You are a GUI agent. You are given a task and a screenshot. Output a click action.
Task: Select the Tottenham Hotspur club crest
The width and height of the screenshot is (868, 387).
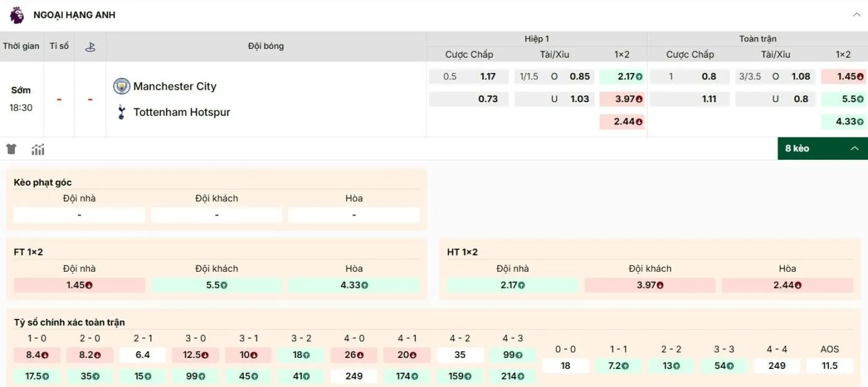120,112
